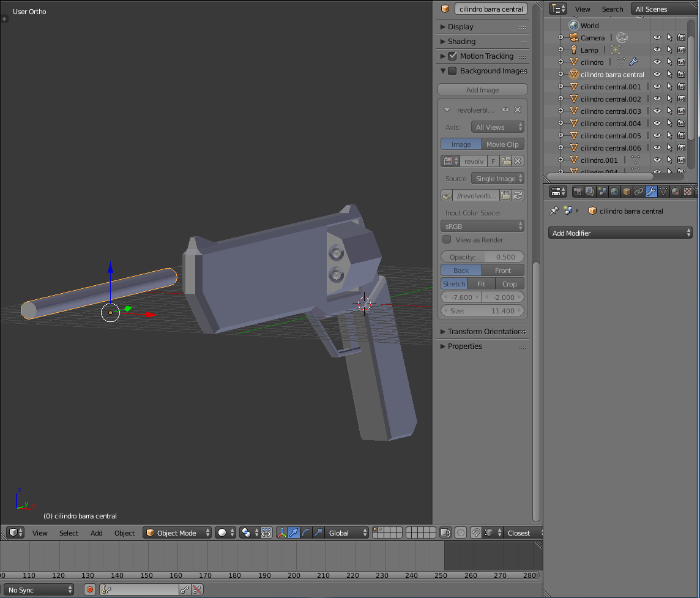Open the Source Single Image dropdown
This screenshot has height=598, width=700.
pos(497,178)
